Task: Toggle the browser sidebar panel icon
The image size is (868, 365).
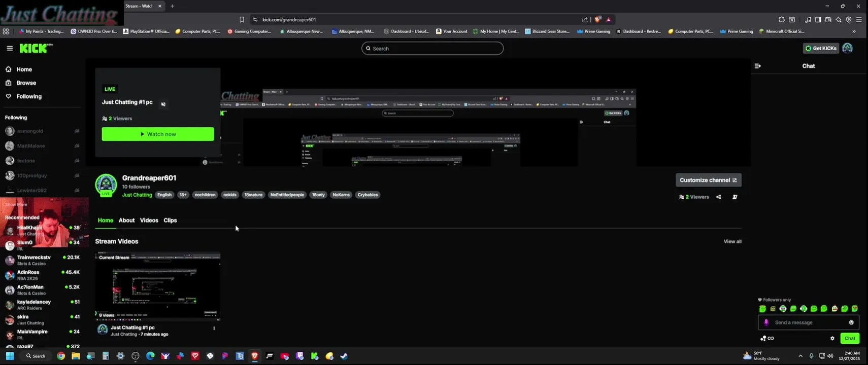Action: (x=818, y=19)
